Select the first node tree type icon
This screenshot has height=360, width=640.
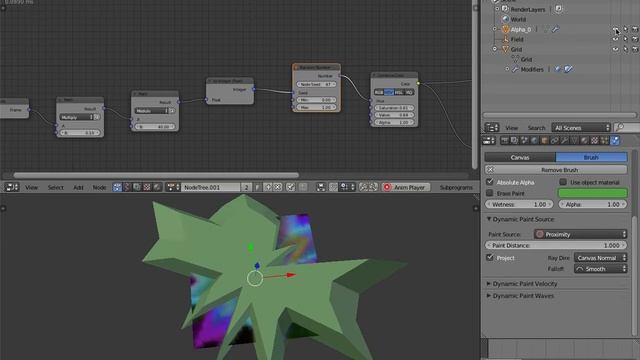tap(117, 187)
